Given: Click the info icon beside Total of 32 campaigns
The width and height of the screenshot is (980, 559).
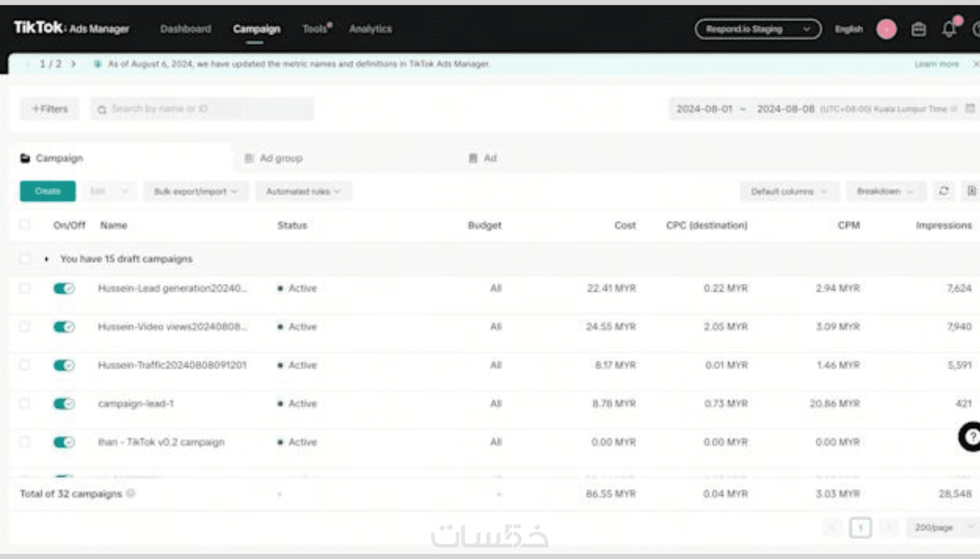Looking at the screenshot, I should 131,493.
